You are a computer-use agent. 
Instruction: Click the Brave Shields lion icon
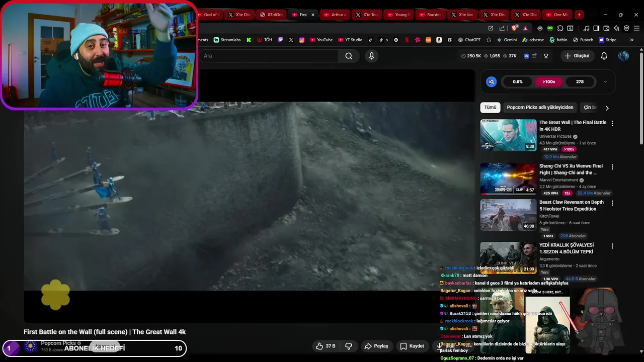click(514, 28)
